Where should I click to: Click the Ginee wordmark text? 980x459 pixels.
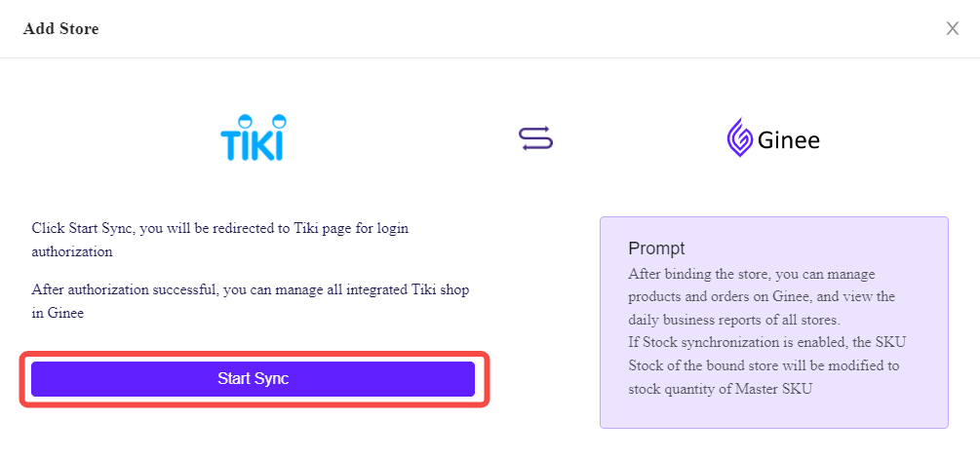pyautogui.click(x=789, y=140)
